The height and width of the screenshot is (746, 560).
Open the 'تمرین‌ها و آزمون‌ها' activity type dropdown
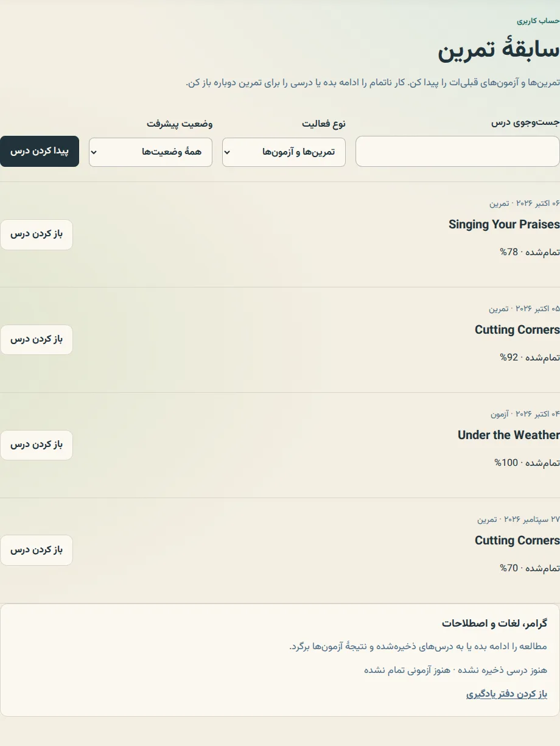(284, 152)
